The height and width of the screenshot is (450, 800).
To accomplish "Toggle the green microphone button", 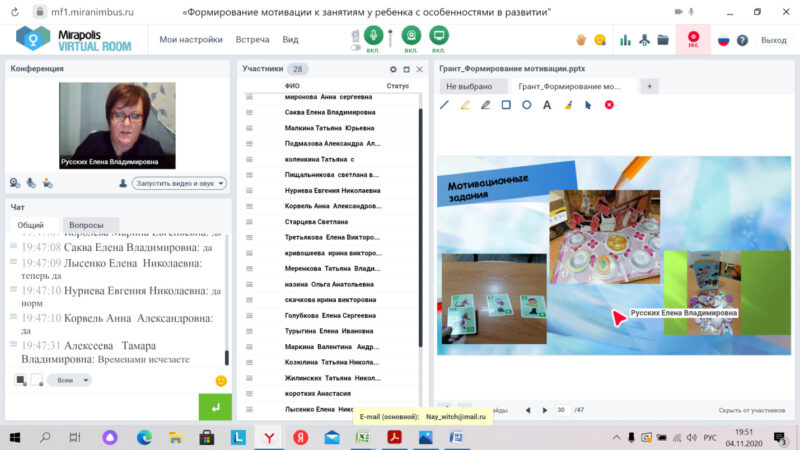I will (373, 35).
